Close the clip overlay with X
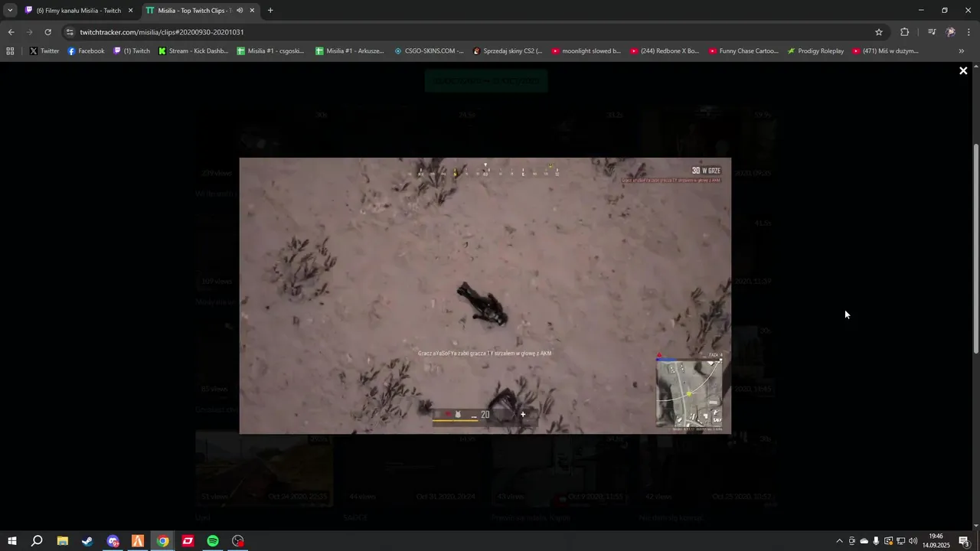Screen dimensions: 980x551 tap(963, 70)
